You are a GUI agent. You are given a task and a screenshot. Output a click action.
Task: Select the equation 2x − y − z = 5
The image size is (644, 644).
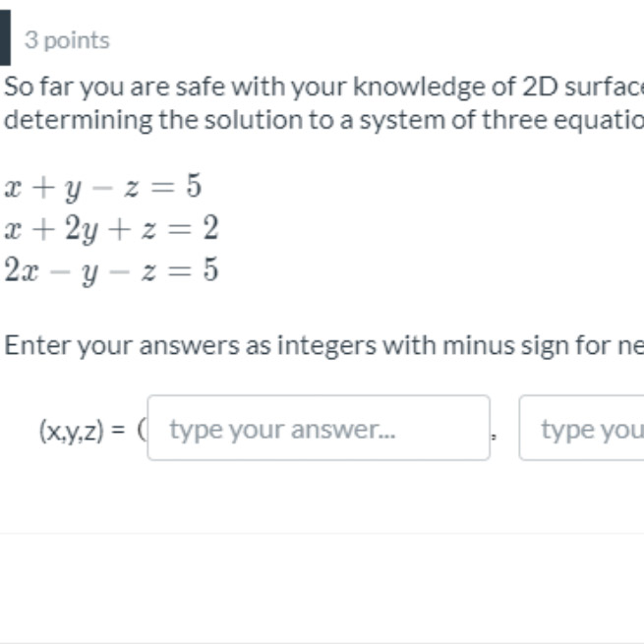point(111,270)
